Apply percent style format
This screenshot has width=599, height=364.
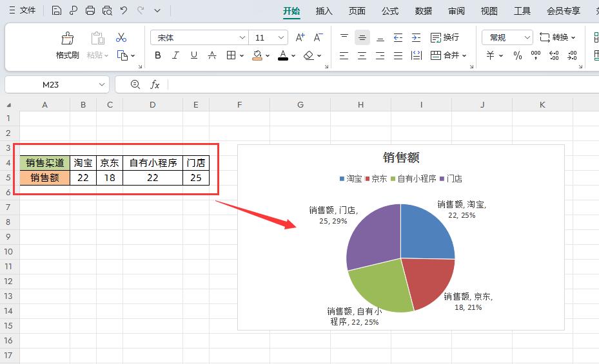point(518,55)
